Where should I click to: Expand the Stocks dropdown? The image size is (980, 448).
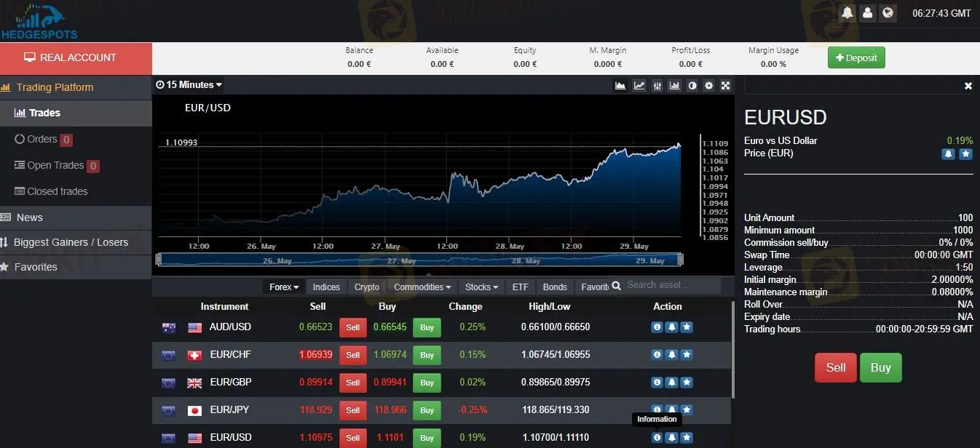(482, 287)
